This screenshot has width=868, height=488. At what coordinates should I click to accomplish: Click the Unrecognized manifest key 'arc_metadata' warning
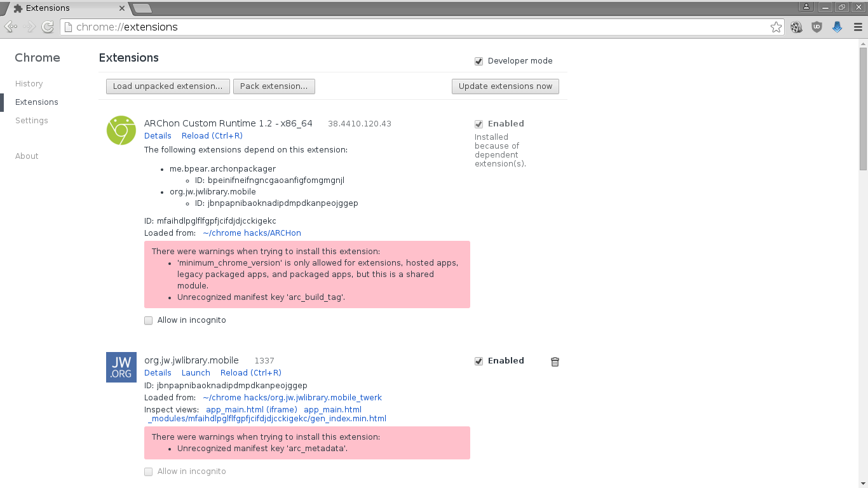point(262,448)
